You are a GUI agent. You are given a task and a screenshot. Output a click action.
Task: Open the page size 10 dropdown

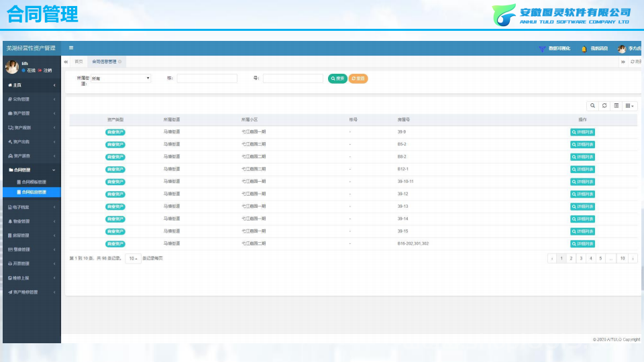pos(133,258)
